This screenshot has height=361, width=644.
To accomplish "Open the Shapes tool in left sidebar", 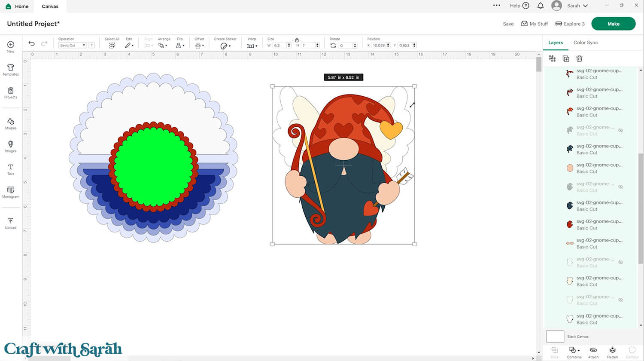I will [11, 123].
